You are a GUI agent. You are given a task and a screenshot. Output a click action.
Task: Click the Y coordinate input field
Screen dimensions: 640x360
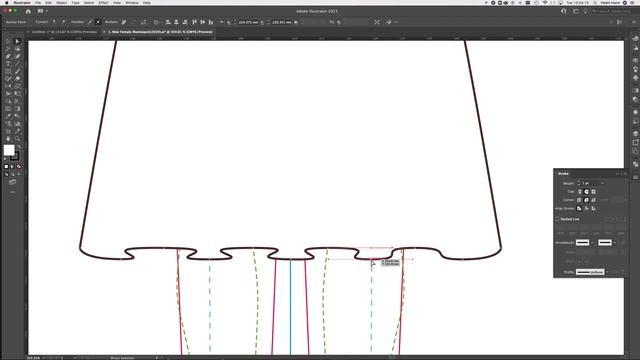(x=282, y=22)
